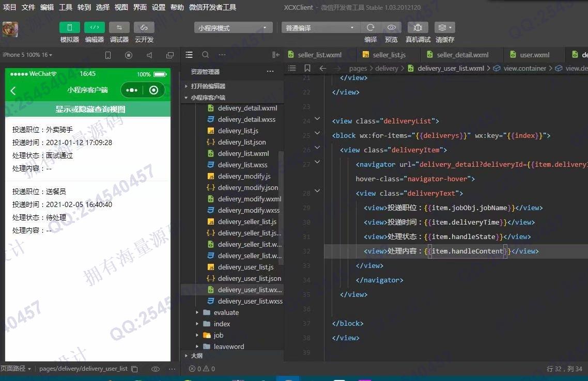Click the status bar preview eye icon
This screenshot has height=381, width=588.
155,369
